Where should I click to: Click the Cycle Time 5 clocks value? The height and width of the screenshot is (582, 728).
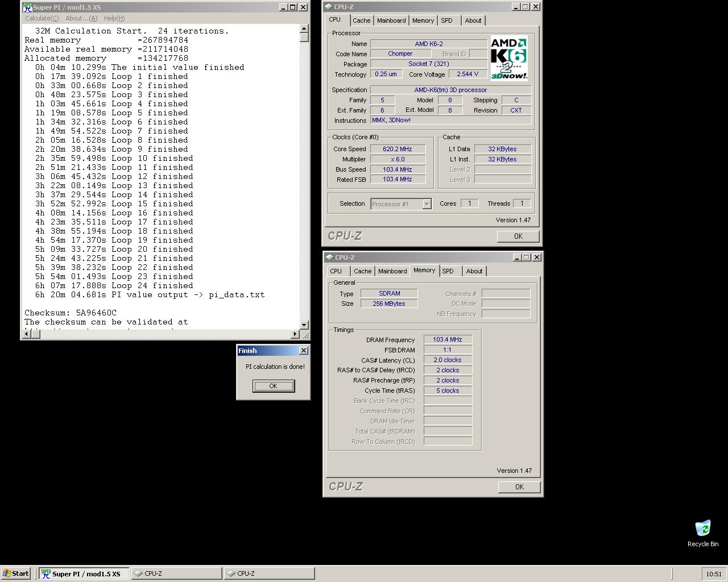tap(448, 391)
